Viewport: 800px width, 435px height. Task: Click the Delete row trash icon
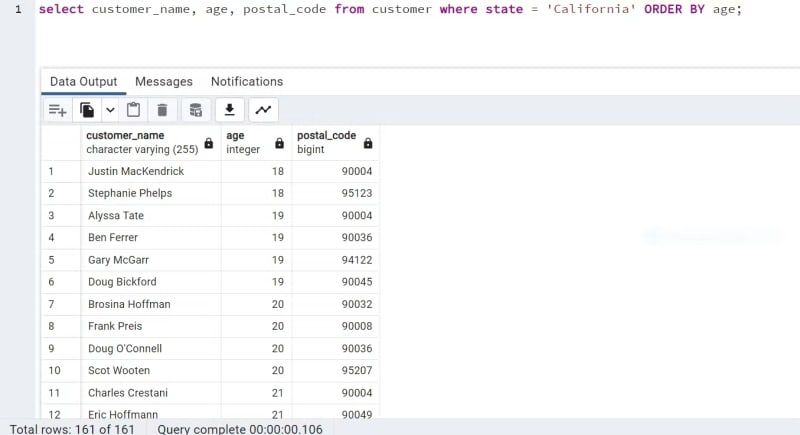point(162,110)
